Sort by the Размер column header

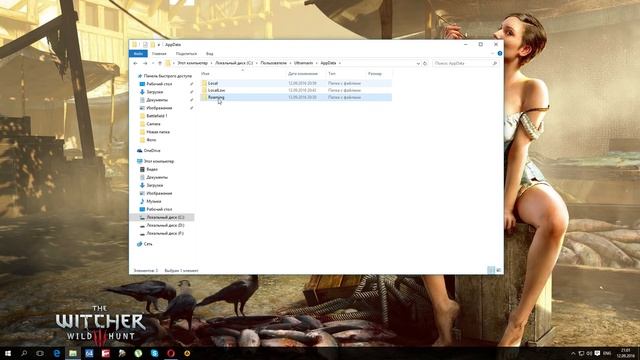click(375, 73)
